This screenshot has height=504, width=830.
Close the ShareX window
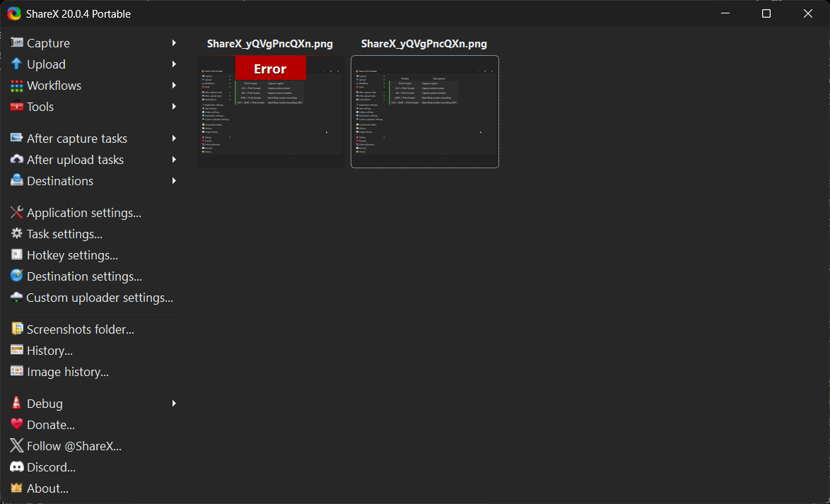click(808, 13)
